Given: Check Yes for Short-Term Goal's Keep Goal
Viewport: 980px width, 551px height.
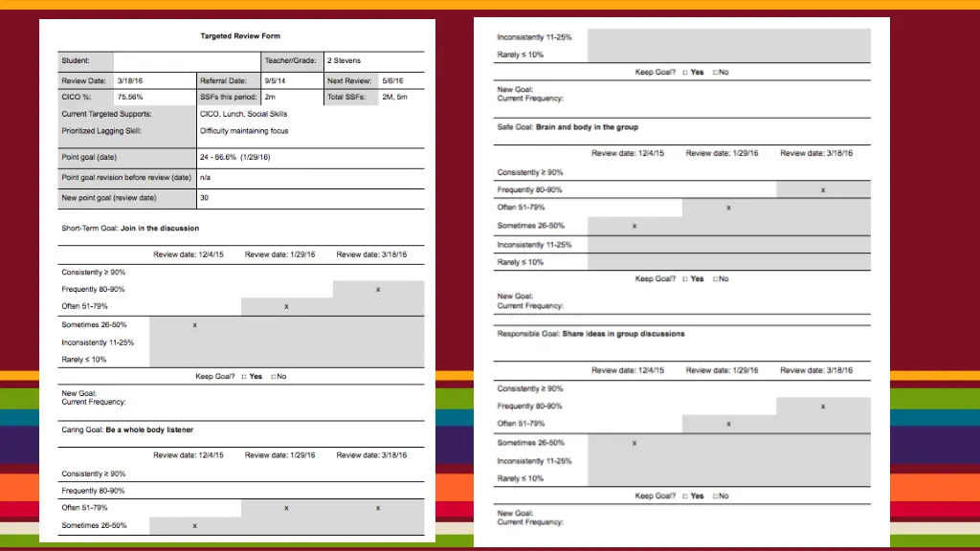Looking at the screenshot, I should [244, 377].
